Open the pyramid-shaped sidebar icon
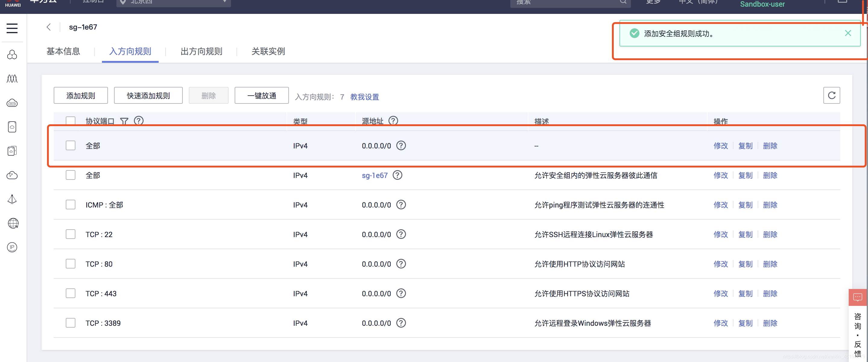This screenshot has height=362, width=868. (x=12, y=199)
